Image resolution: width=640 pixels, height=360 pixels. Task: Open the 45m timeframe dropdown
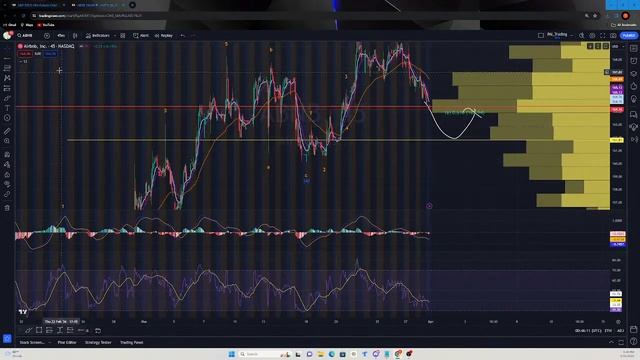pyautogui.click(x=61, y=36)
